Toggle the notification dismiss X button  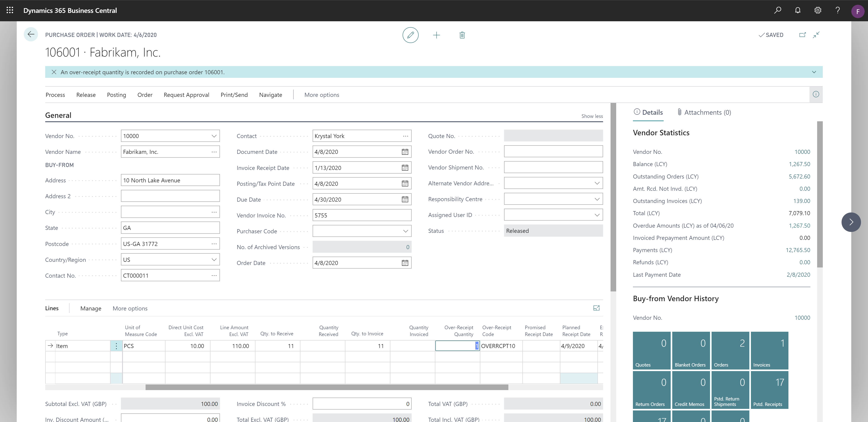[x=54, y=72]
